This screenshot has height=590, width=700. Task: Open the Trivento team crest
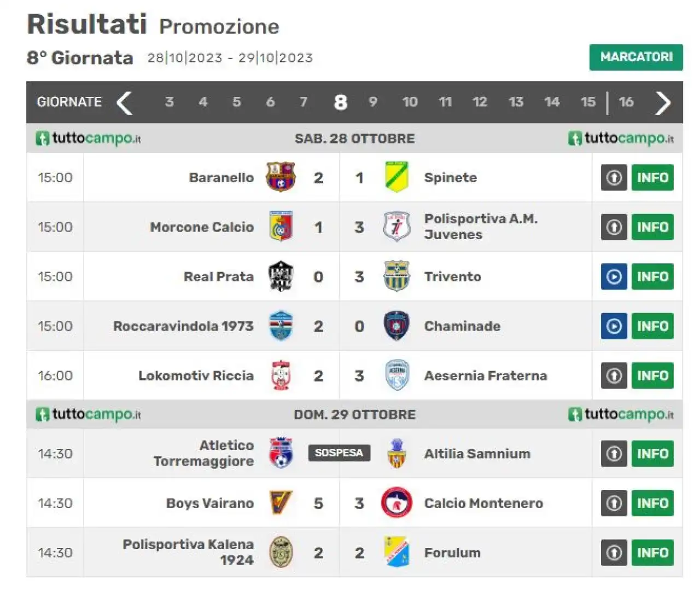pyautogui.click(x=396, y=276)
